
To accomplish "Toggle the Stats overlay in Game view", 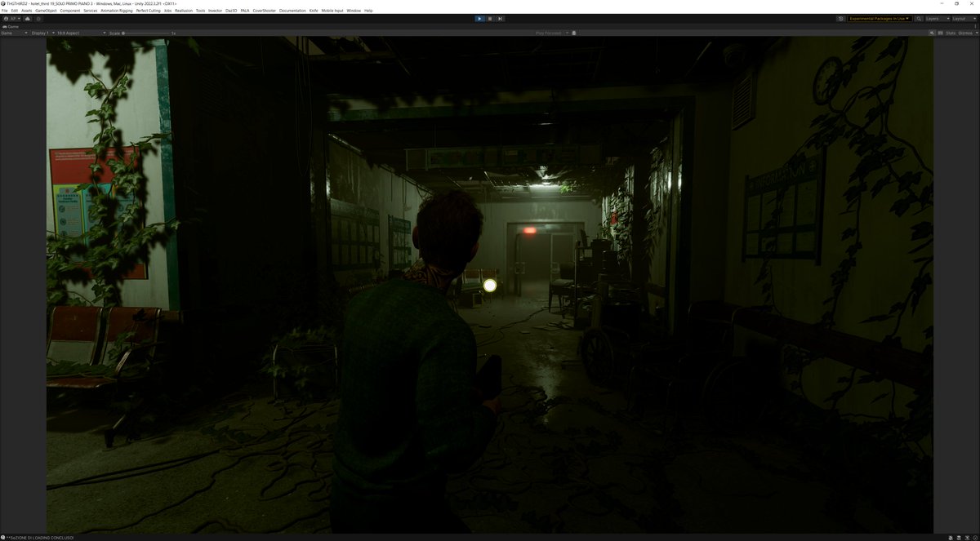I will click(951, 33).
